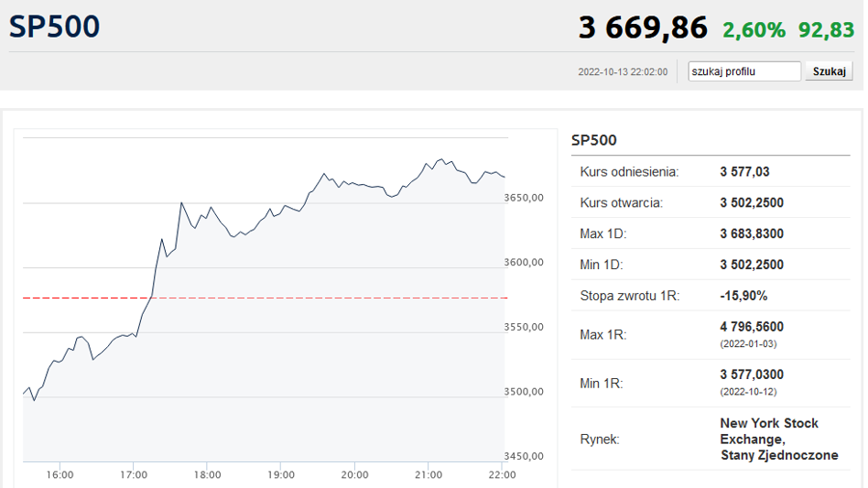
Task: Click the green 2,60% change figure
Action: (x=754, y=29)
